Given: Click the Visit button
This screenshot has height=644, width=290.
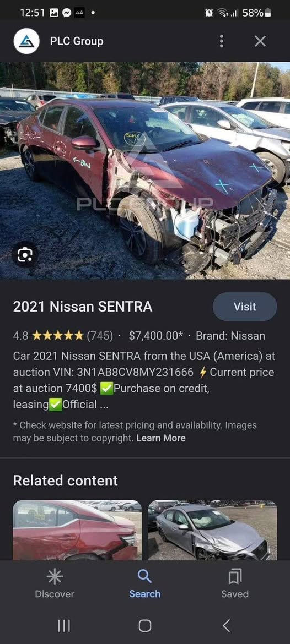Looking at the screenshot, I should [245, 307].
